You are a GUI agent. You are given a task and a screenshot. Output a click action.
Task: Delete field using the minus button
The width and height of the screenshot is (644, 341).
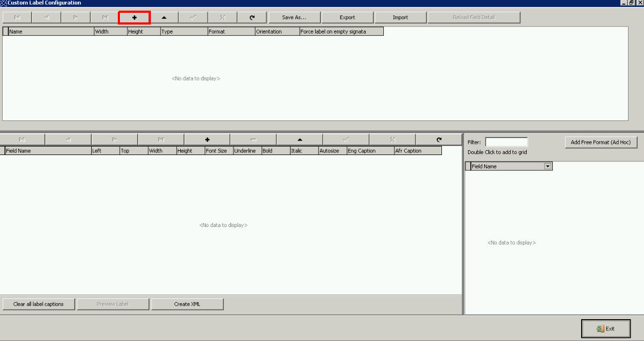click(x=253, y=140)
